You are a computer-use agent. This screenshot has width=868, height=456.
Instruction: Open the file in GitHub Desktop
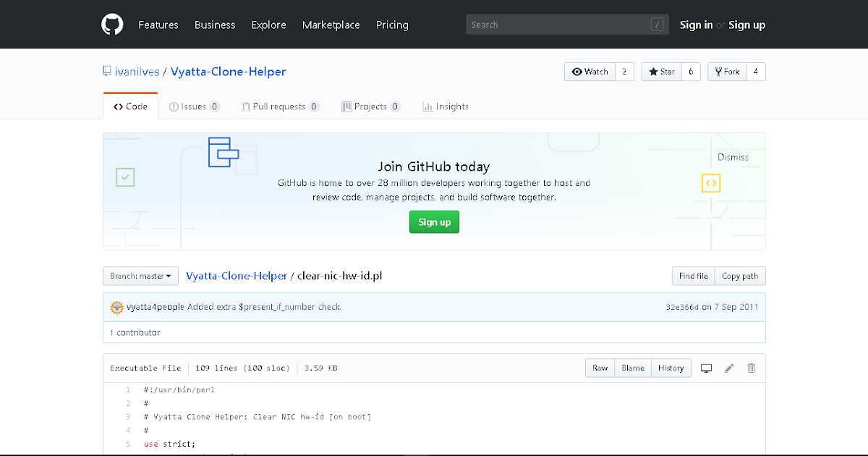(706, 368)
